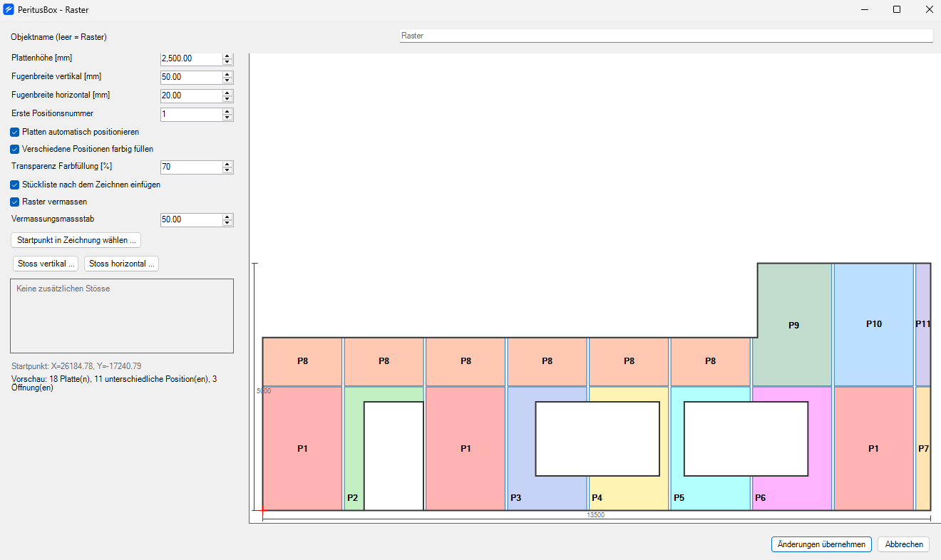Increase Transparenz Farbfüllung with up arrow
This screenshot has width=941, height=560.
click(227, 164)
